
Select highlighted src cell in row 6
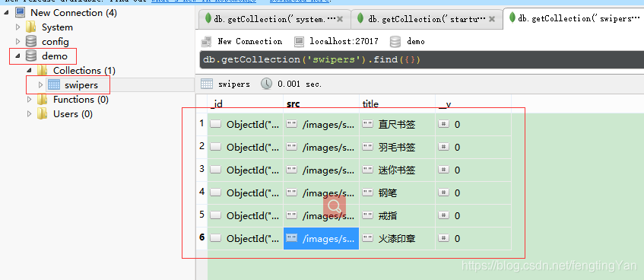click(x=321, y=238)
